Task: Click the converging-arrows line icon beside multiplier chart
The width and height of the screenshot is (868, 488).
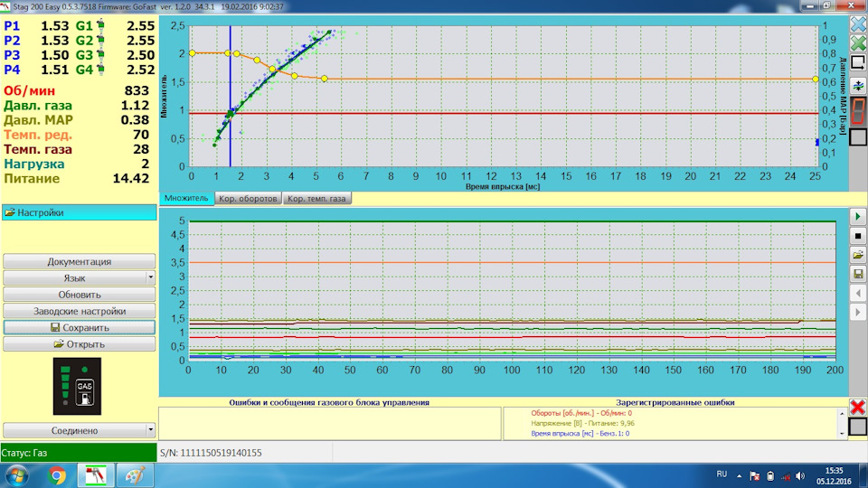Action: (858, 86)
